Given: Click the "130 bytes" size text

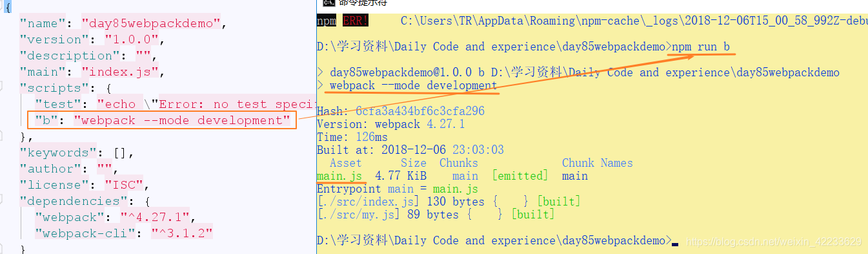Looking at the screenshot, I should [x=456, y=202].
